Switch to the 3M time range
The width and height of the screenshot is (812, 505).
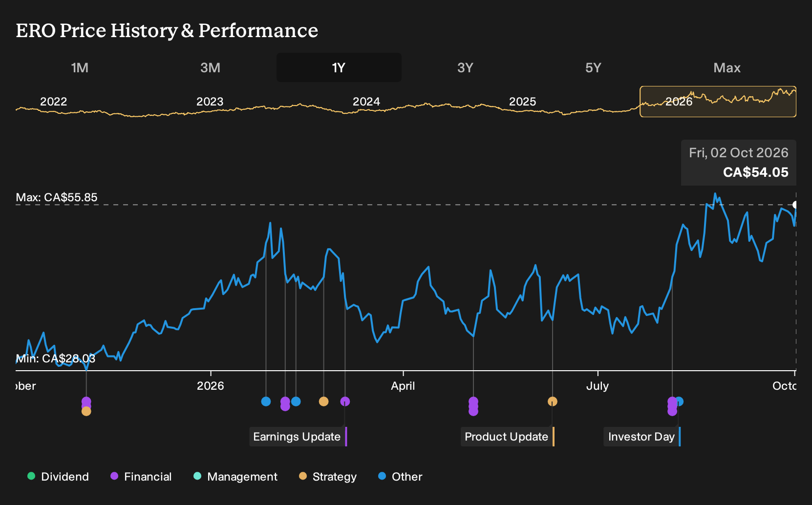tap(210, 67)
